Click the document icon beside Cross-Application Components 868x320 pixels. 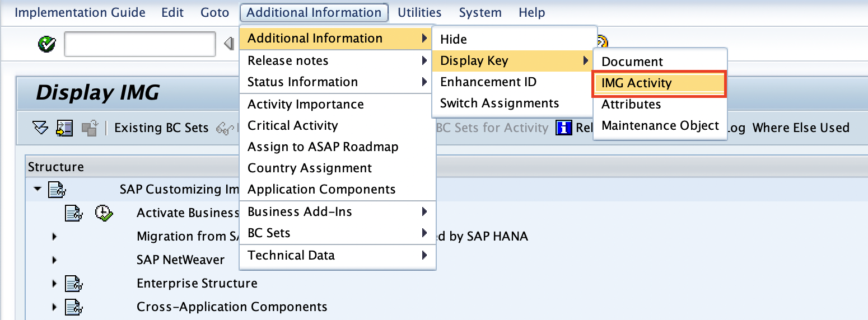pos(74,307)
